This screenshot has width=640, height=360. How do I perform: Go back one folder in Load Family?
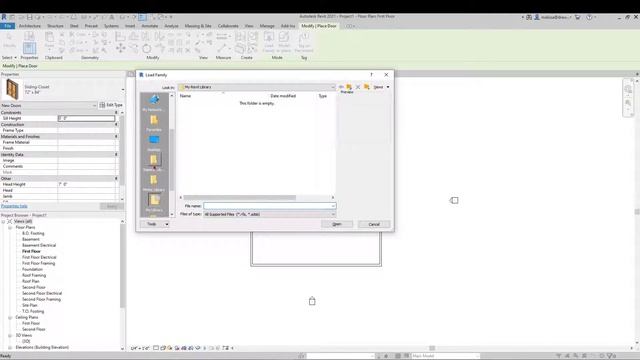341,87
